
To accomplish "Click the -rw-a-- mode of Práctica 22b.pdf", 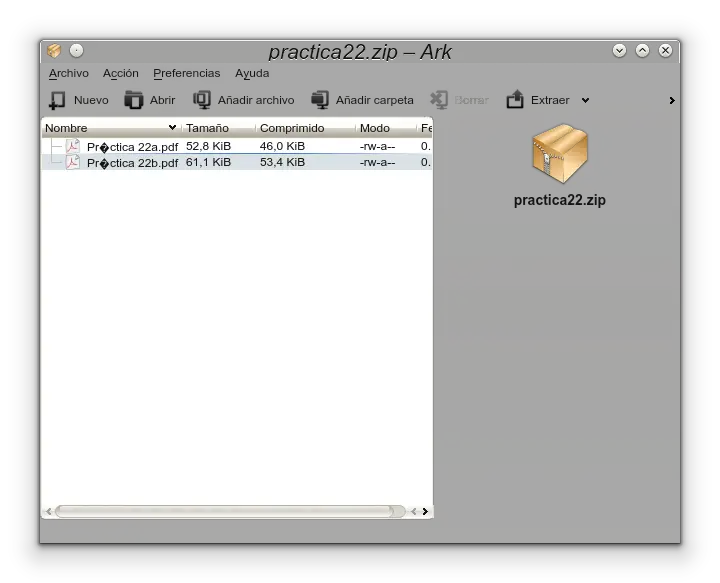I will [x=377, y=163].
